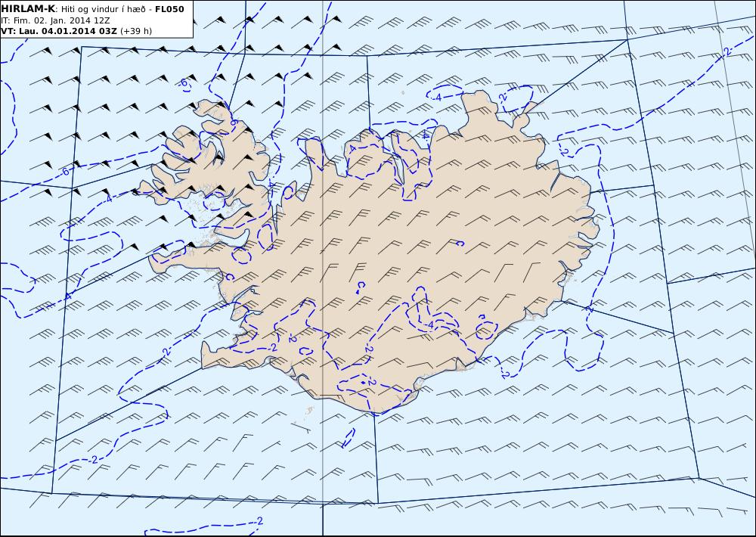Click the HIRLAM-K model name in the header
Viewport: 756px width, 537px height.
(29, 9)
